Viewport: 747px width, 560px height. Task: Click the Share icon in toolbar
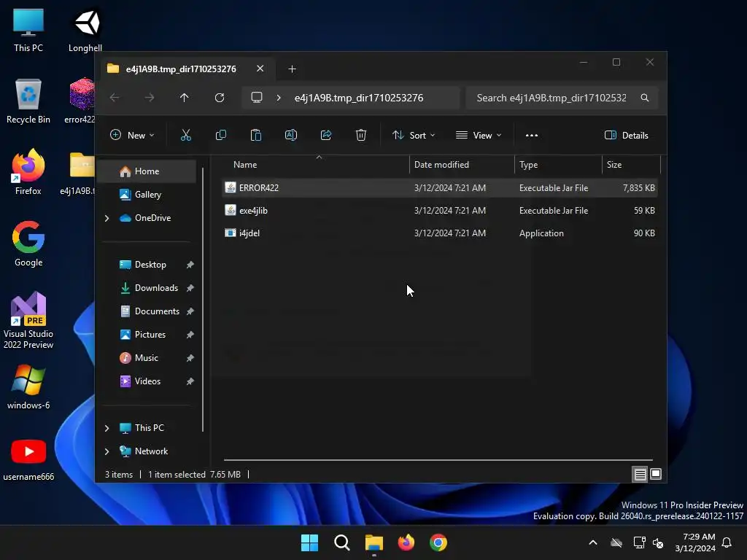326,135
